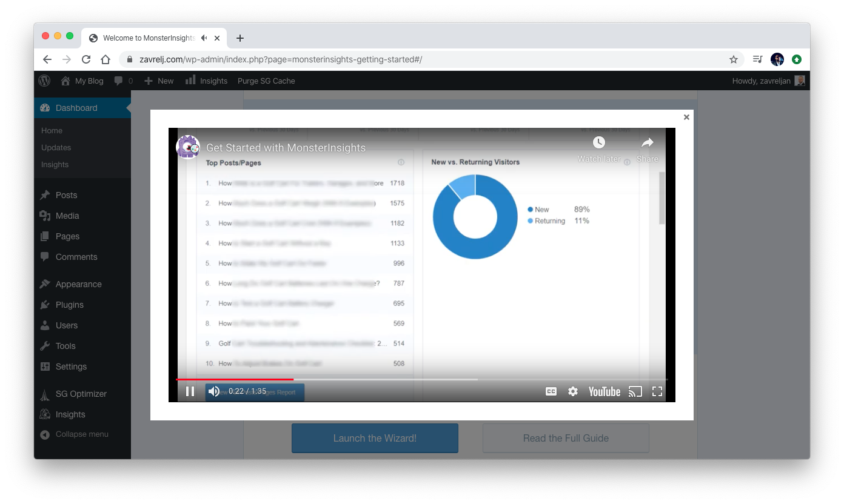
Task: Open Plugins in sidebar
Action: click(x=82, y=305)
